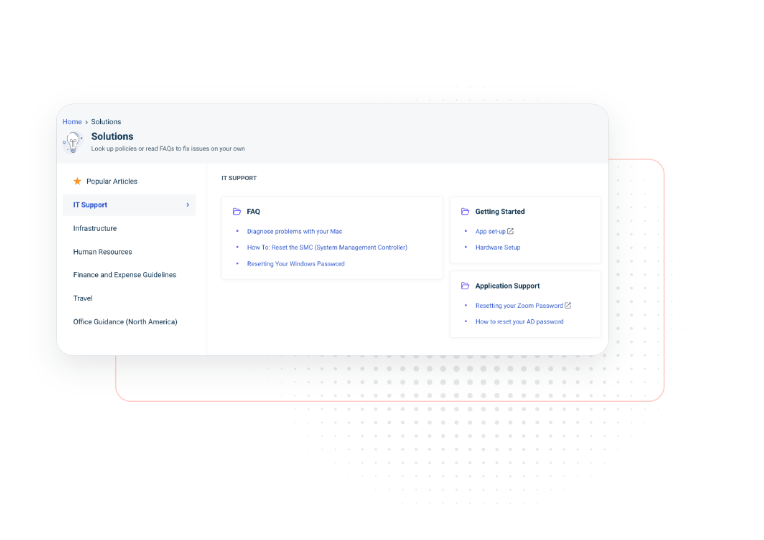Open Resetting Your Windows Password article

pyautogui.click(x=296, y=264)
